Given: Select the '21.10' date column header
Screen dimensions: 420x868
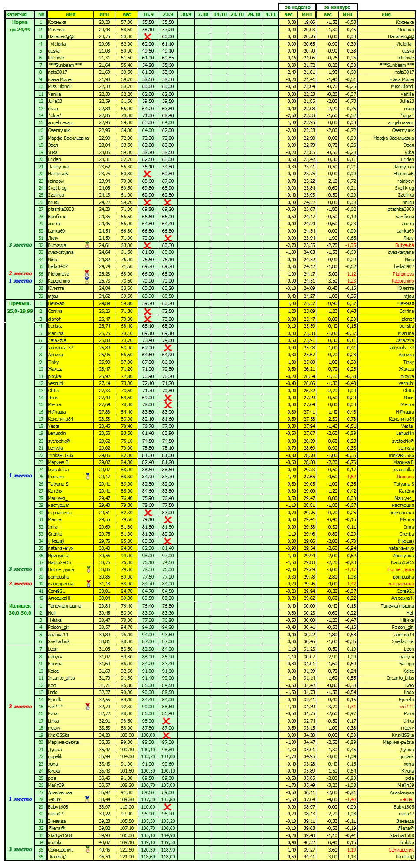Looking at the screenshot, I should (237, 14).
